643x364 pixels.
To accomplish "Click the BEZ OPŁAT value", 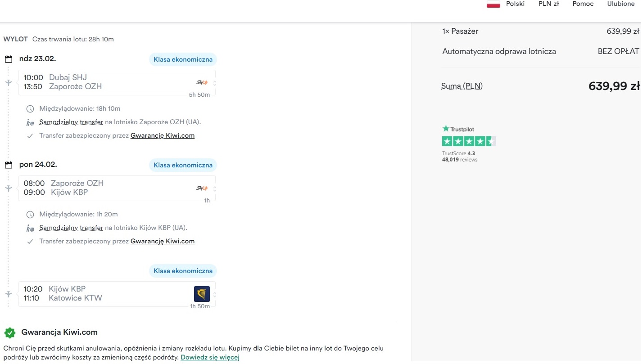I will click(619, 51).
